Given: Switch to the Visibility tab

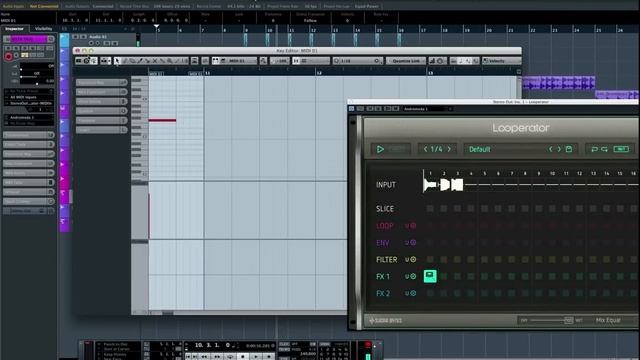Looking at the screenshot, I should [x=44, y=29].
